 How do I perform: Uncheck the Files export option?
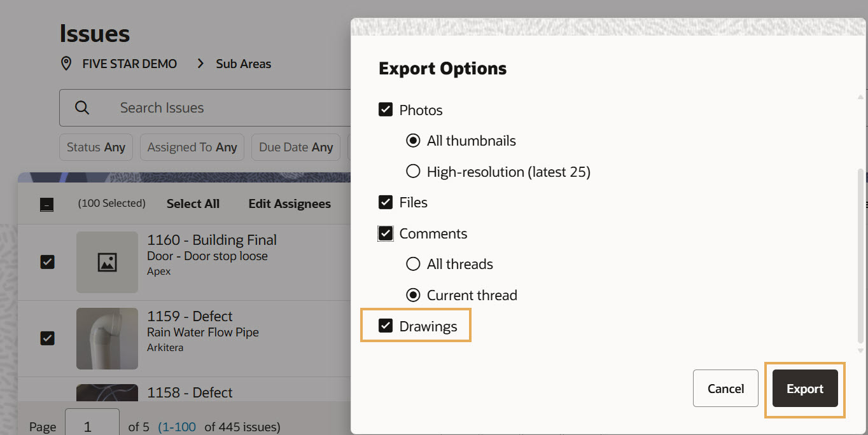tap(386, 202)
